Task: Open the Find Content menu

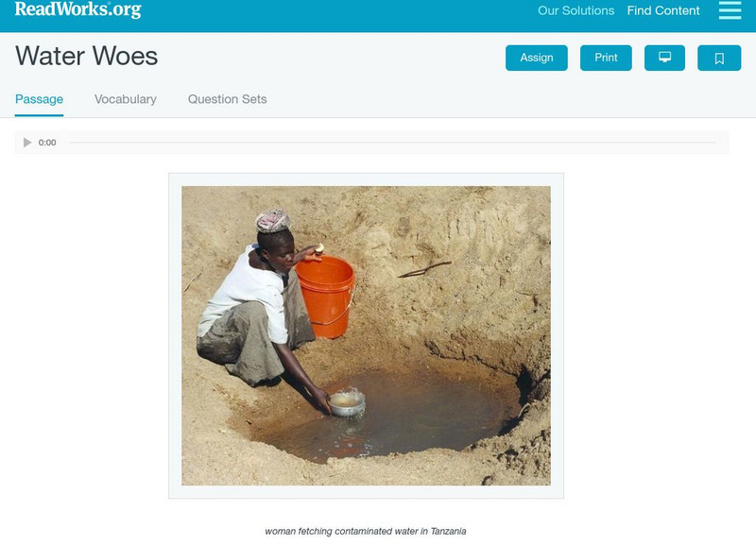Action: pos(663,10)
